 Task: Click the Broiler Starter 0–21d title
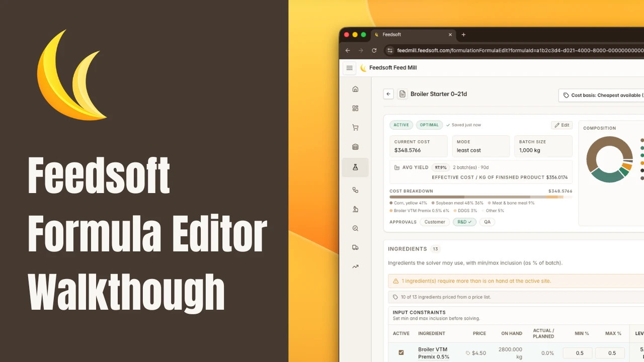pyautogui.click(x=439, y=94)
